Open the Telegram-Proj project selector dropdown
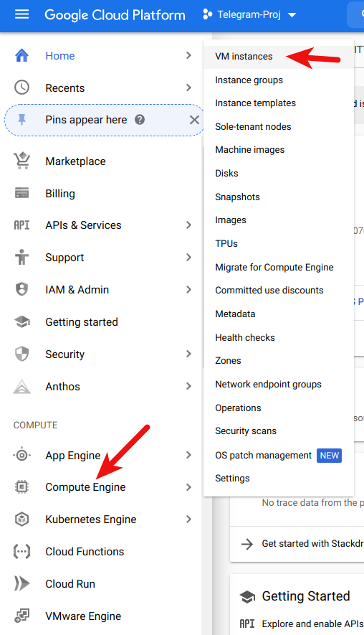 pos(249,15)
